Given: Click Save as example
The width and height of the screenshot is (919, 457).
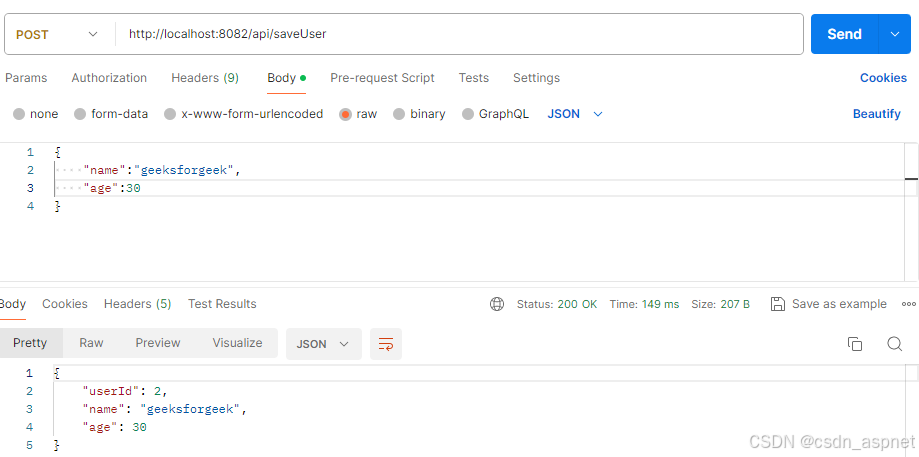Looking at the screenshot, I should pos(839,304).
